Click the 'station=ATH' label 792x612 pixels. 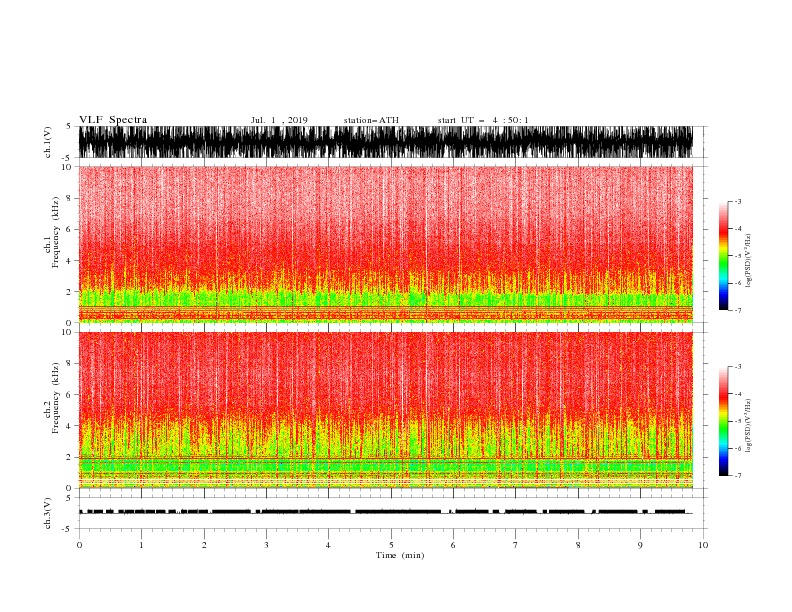coord(371,120)
